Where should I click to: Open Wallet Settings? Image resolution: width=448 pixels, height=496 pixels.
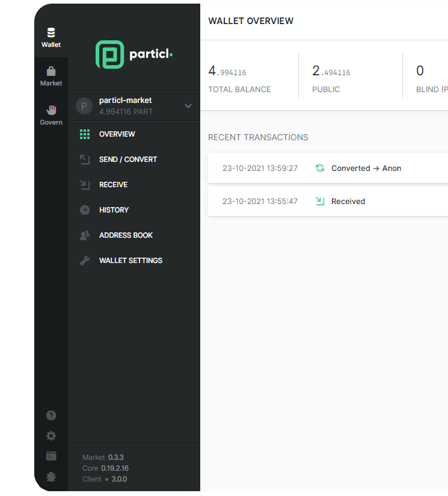coord(130,261)
